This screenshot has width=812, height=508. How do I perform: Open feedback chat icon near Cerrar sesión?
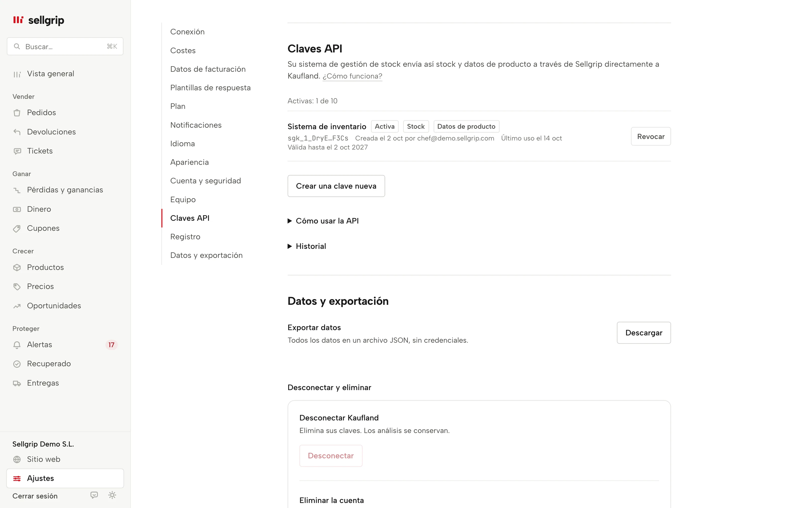94,495
